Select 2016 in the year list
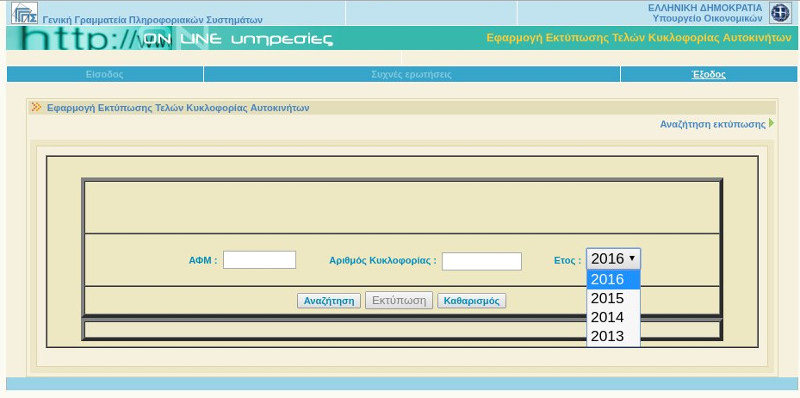The width and height of the screenshot is (800, 398). pos(613,279)
